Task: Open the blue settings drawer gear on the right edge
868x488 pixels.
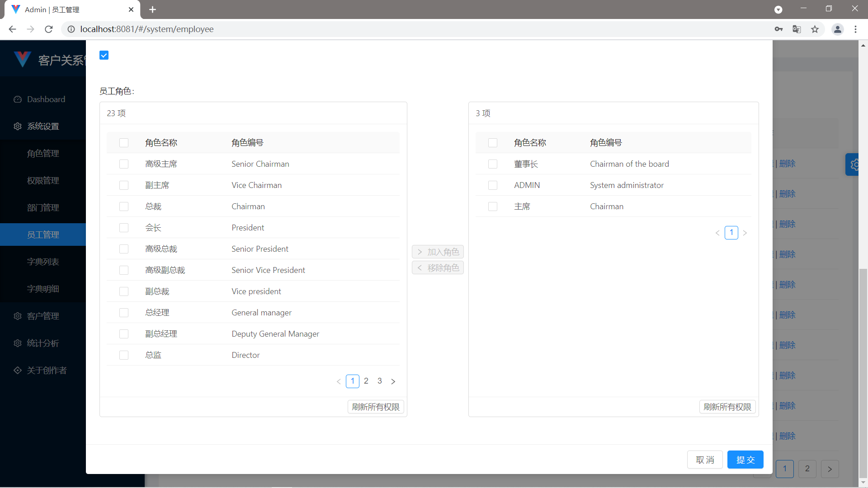Action: click(853, 164)
